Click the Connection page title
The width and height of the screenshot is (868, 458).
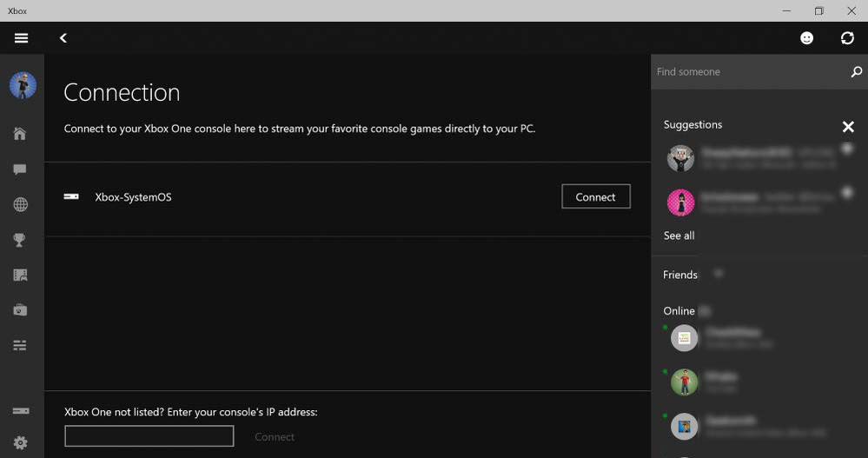point(122,92)
